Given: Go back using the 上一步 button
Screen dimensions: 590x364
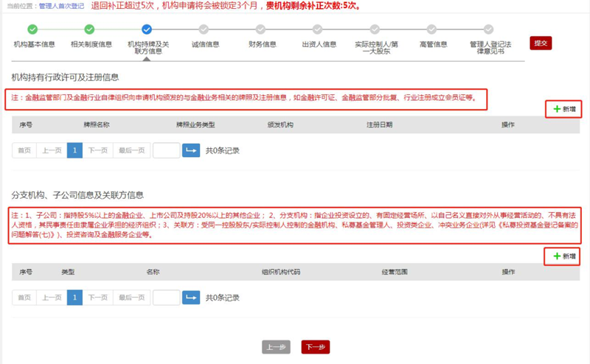Looking at the screenshot, I should click(276, 347).
